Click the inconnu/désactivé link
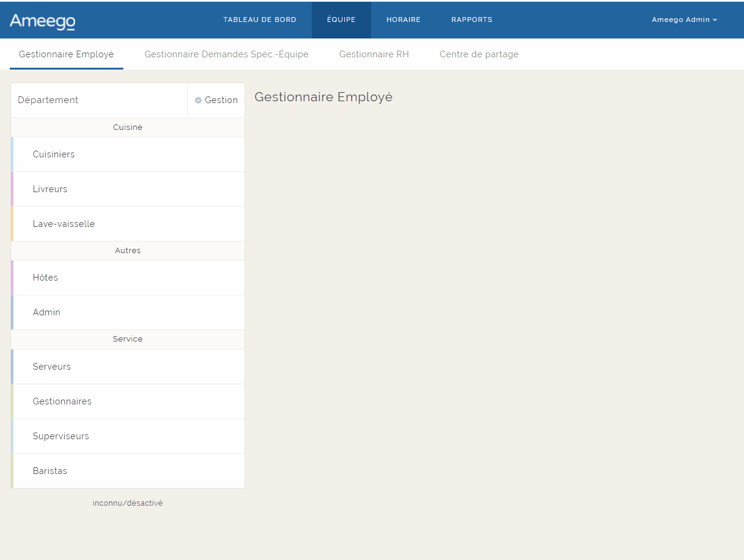Screen dimensions: 744x560 pyautogui.click(x=128, y=503)
